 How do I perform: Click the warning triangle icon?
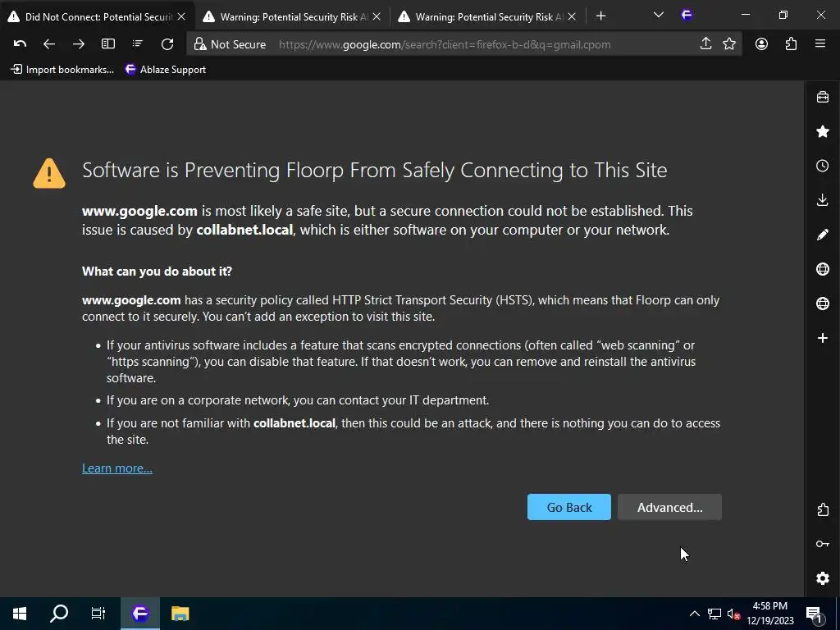point(49,173)
